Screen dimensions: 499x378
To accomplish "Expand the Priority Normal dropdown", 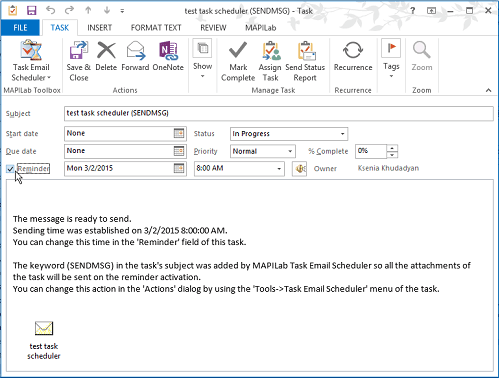I will [290, 151].
